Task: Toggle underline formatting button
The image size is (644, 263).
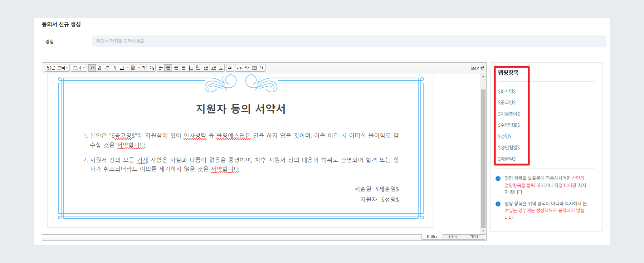Action: coord(99,68)
